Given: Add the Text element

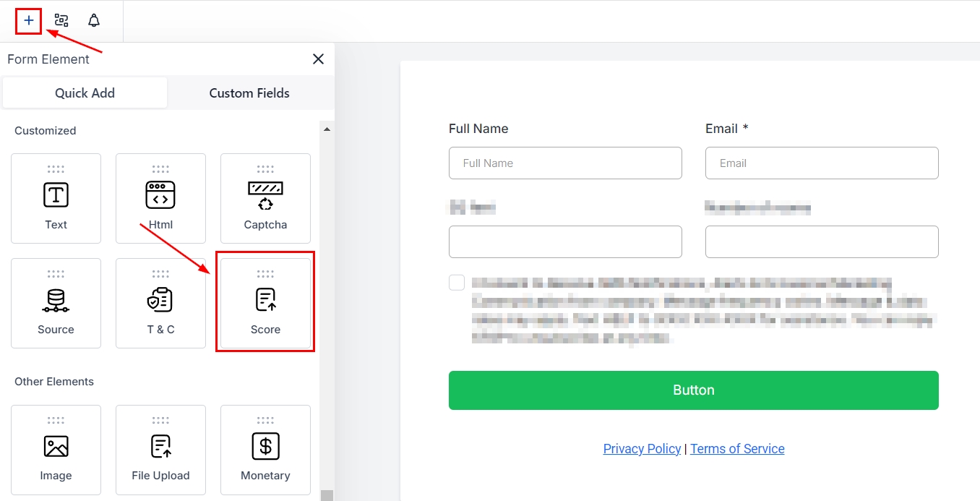Looking at the screenshot, I should click(x=56, y=198).
